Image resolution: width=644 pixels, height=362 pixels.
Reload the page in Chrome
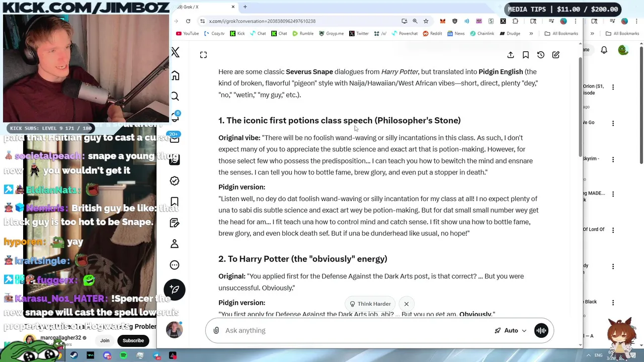click(x=188, y=21)
